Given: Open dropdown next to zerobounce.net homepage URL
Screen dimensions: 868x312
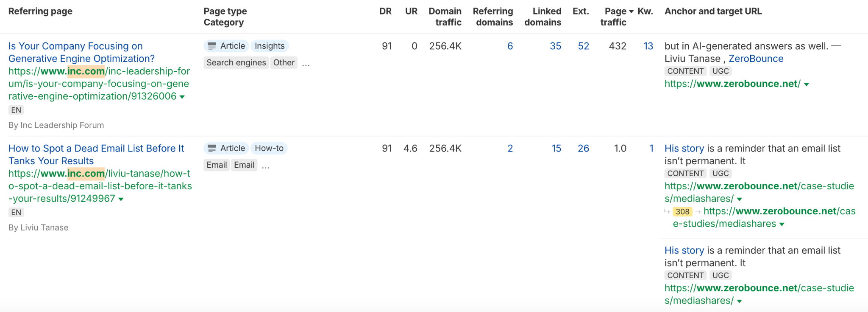Looking at the screenshot, I should point(807,84).
